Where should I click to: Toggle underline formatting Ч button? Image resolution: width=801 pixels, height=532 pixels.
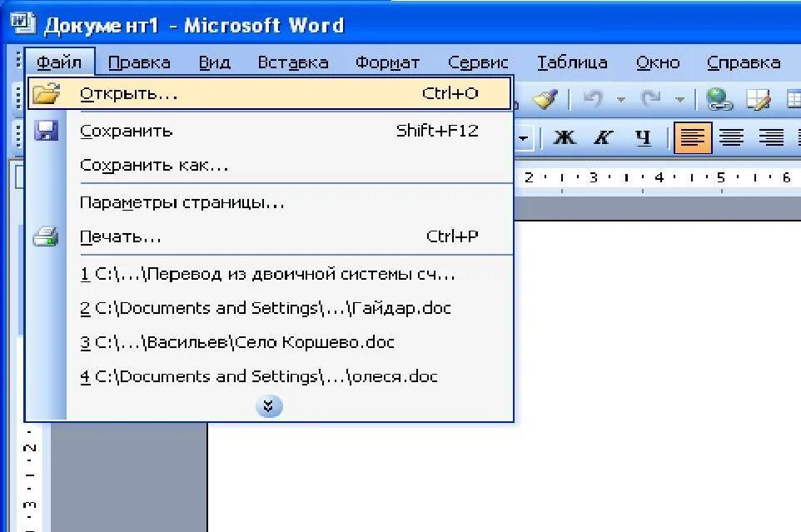point(643,137)
